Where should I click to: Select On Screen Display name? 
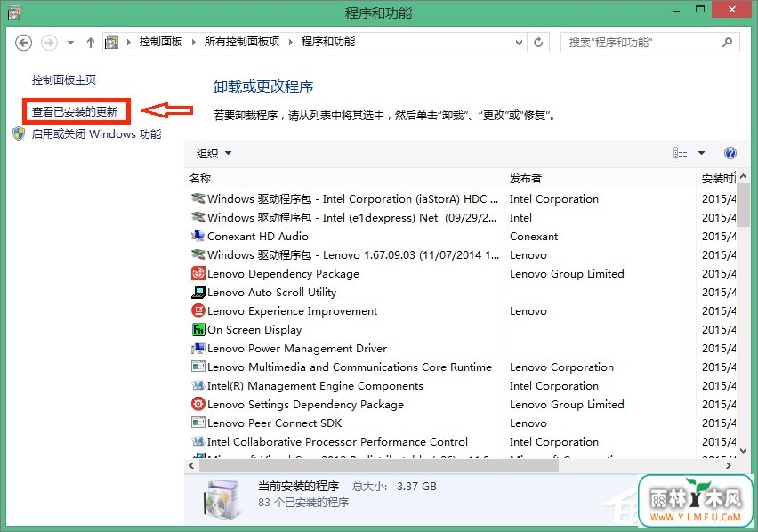pyautogui.click(x=254, y=330)
